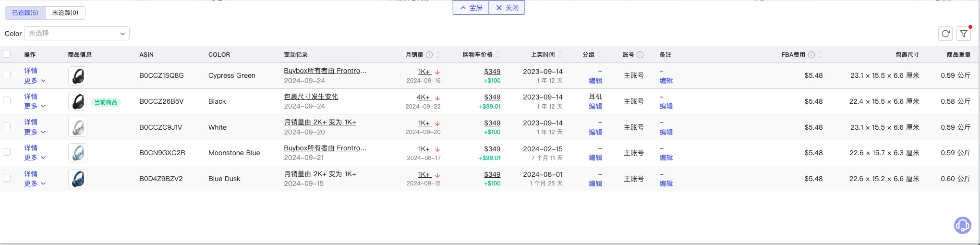Open 详情 for the Blue Dusk row

coord(31,174)
